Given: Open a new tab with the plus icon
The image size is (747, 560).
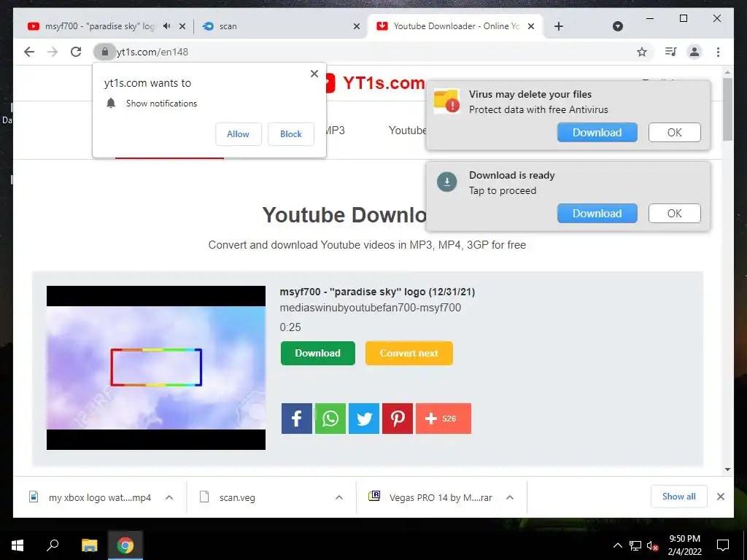Looking at the screenshot, I should click(x=559, y=26).
